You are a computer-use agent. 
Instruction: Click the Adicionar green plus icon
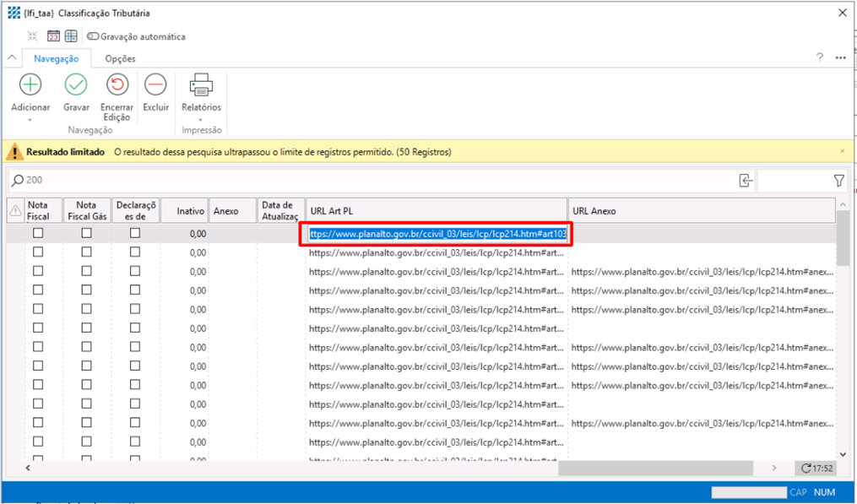[30, 84]
